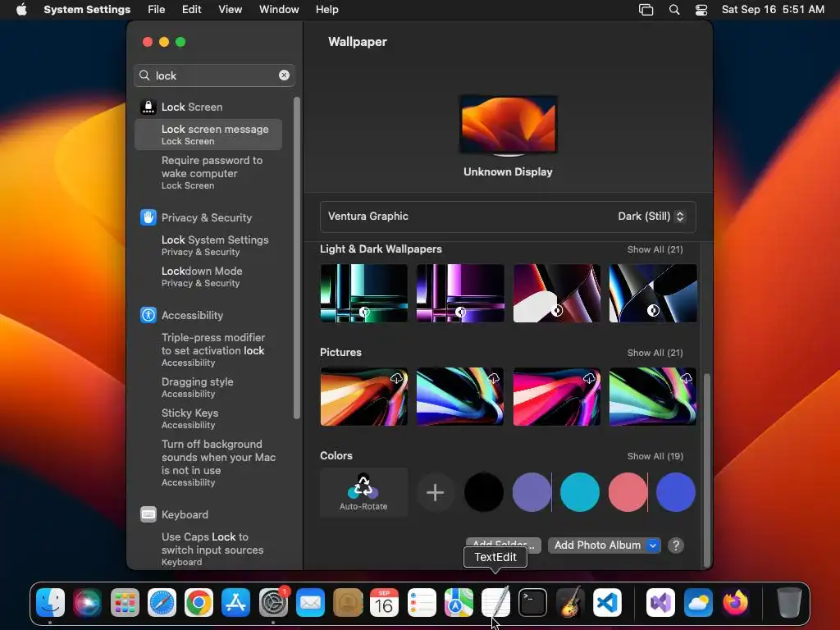Open Lock System Settings result
This screenshot has width=840, height=630.
[x=208, y=245]
